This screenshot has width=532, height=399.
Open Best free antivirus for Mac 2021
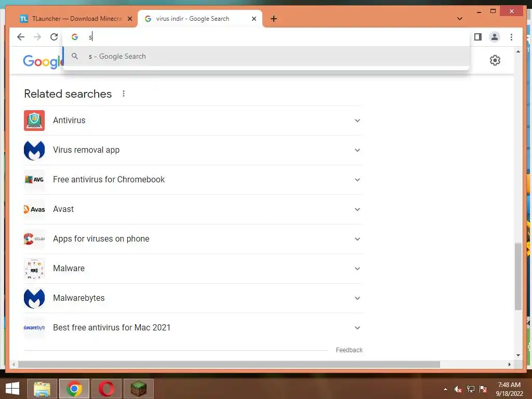[x=112, y=328]
